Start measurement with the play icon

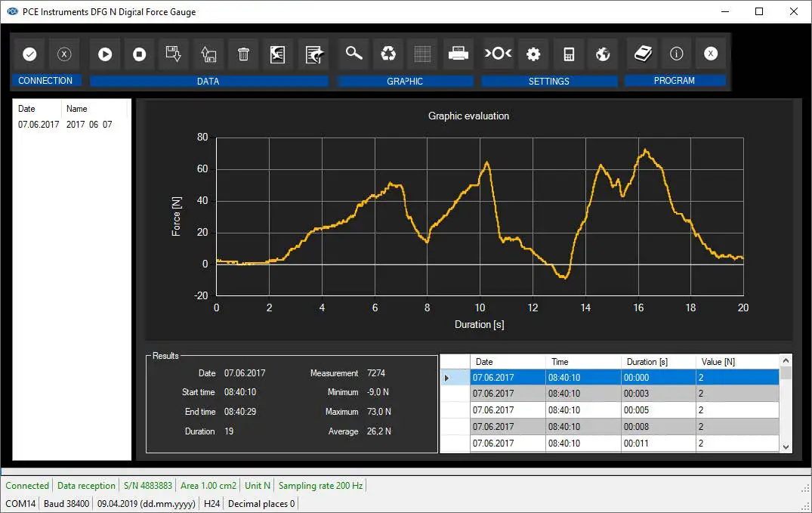coord(105,54)
